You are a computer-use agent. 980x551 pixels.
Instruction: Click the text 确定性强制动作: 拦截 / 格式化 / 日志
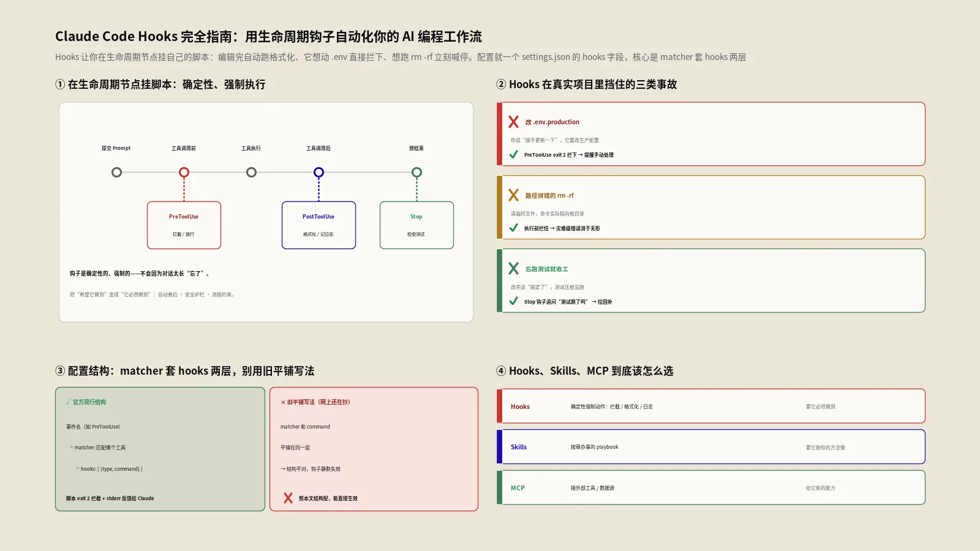[612, 407]
